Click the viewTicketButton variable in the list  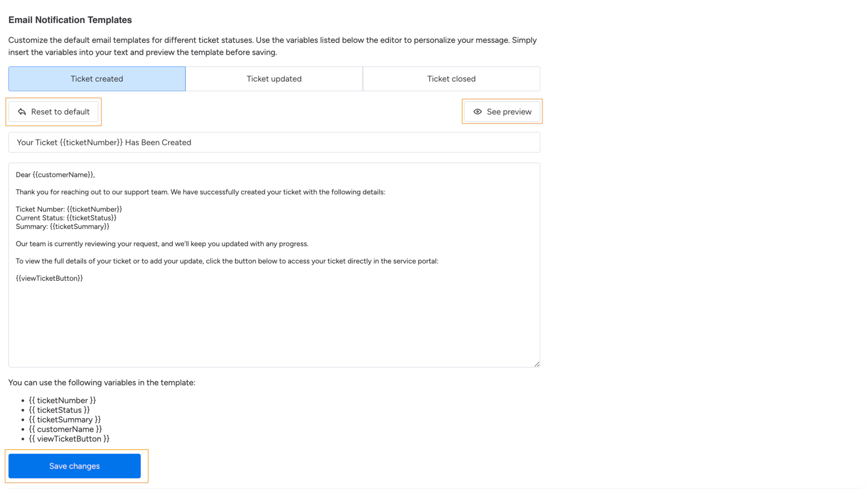pos(69,439)
